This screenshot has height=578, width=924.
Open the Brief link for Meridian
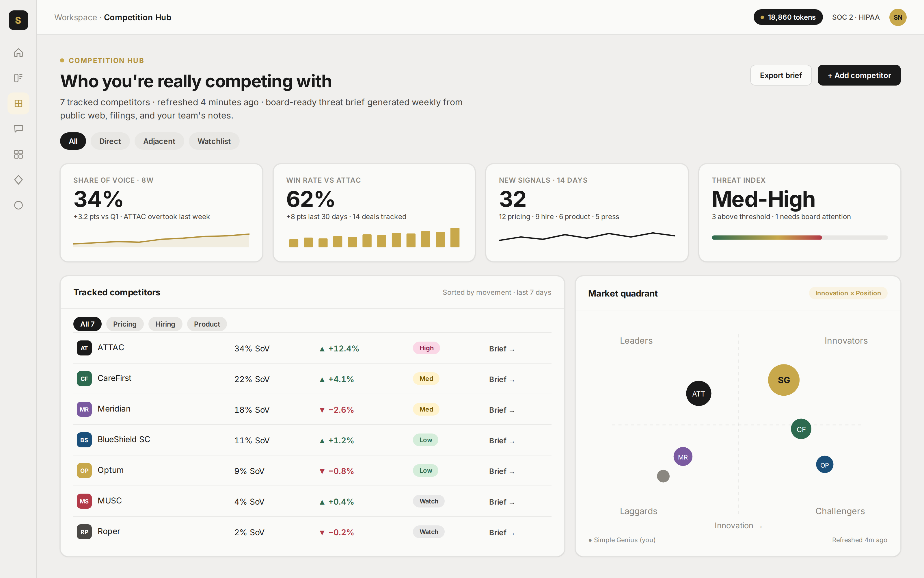point(502,410)
